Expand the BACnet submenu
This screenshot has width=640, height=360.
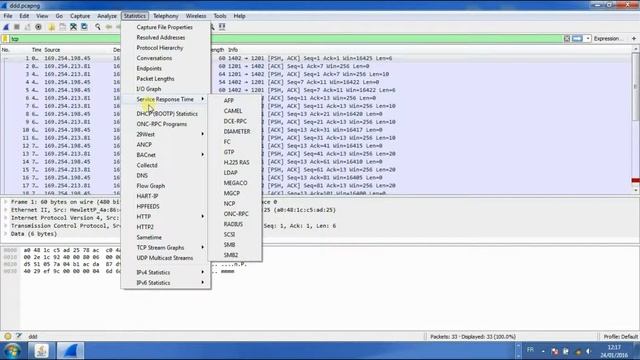[166, 155]
